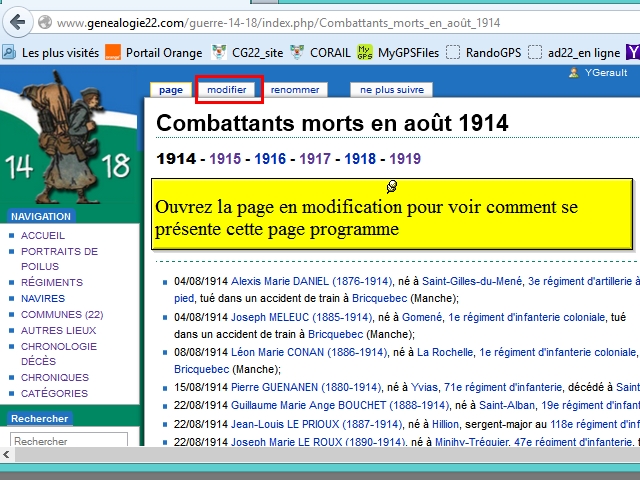The image size is (640, 480).
Task: Open Jean-Louis LE PRIOUX (1887-1914) link
Action: 317,424
